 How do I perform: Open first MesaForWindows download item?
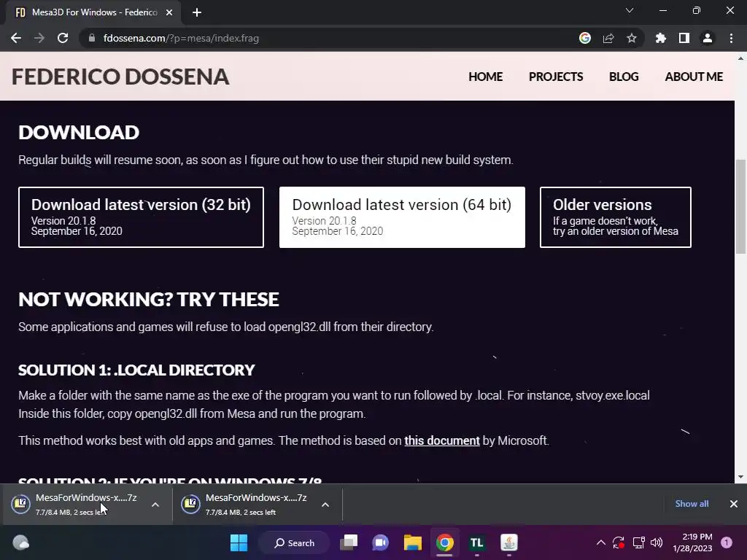pyautogui.click(x=86, y=505)
